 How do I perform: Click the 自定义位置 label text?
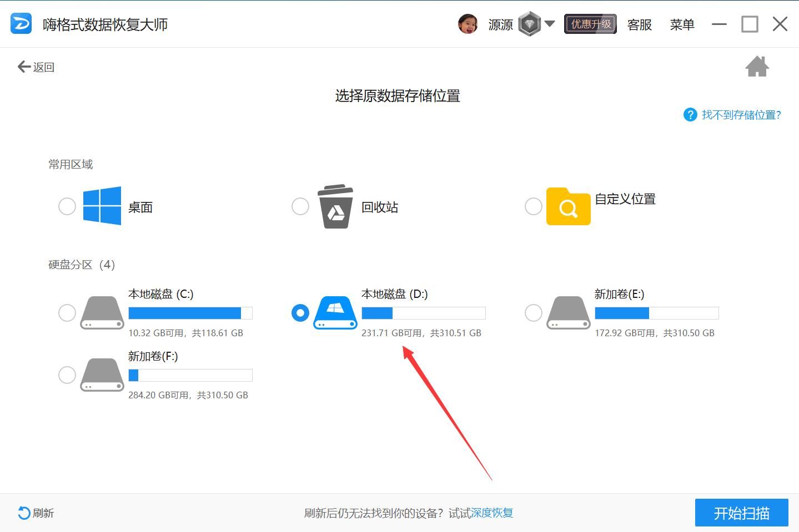(x=625, y=199)
